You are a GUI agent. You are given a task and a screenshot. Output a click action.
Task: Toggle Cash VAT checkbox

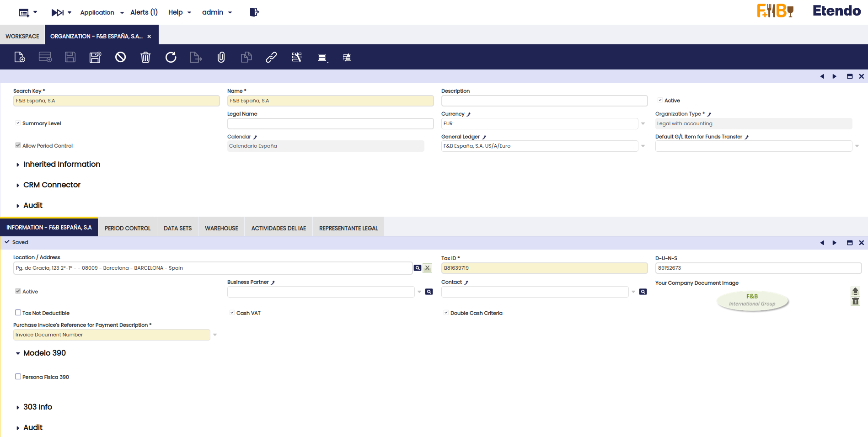point(232,313)
